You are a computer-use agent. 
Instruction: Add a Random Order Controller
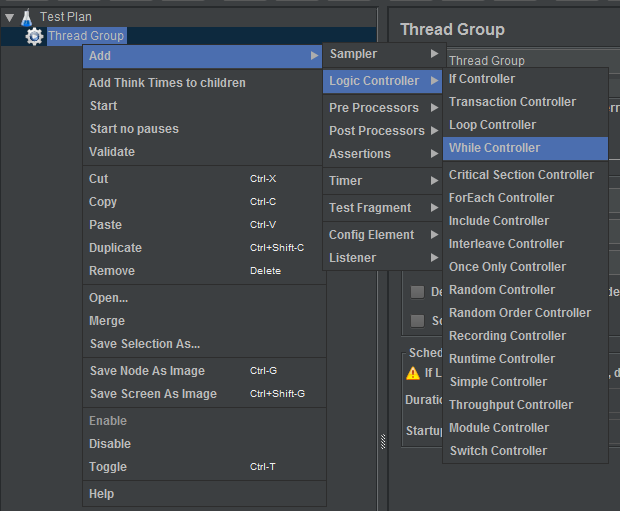click(525, 312)
